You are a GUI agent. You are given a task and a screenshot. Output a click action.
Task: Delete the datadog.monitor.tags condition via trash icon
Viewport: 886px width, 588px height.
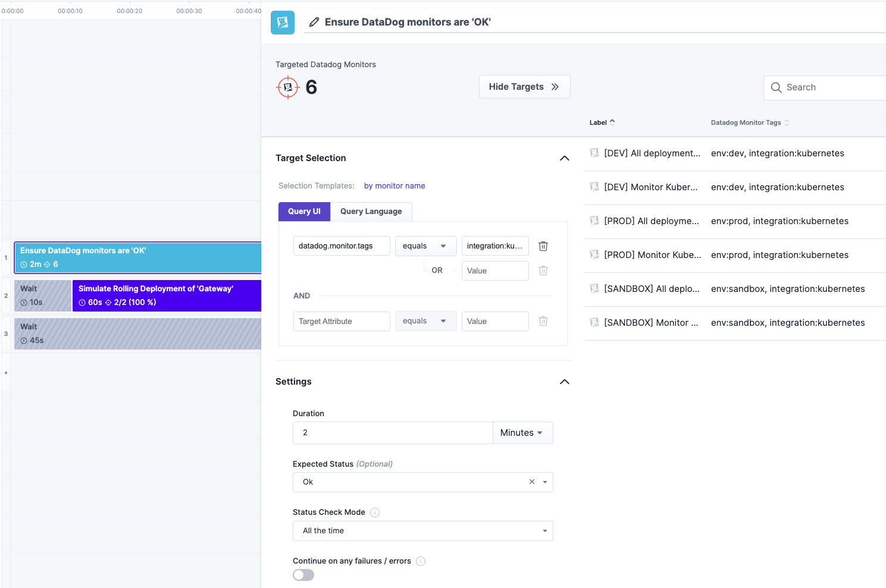coord(543,246)
